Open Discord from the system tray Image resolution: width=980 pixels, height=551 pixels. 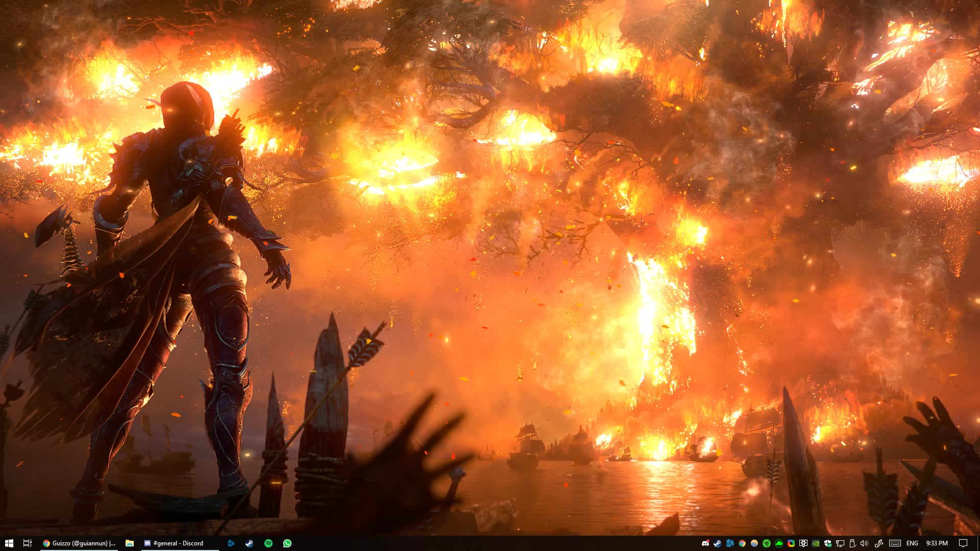[x=704, y=543]
